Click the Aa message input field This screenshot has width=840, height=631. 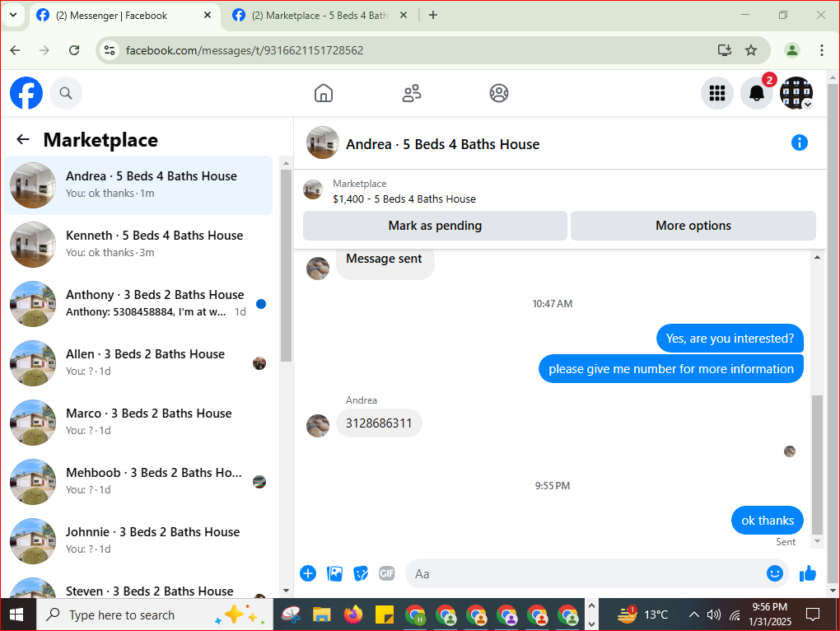tap(586, 573)
